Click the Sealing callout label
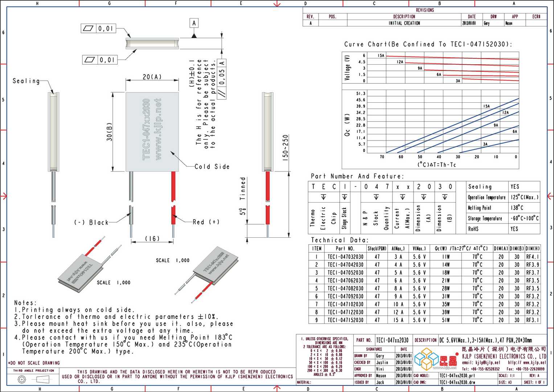 coord(26,81)
